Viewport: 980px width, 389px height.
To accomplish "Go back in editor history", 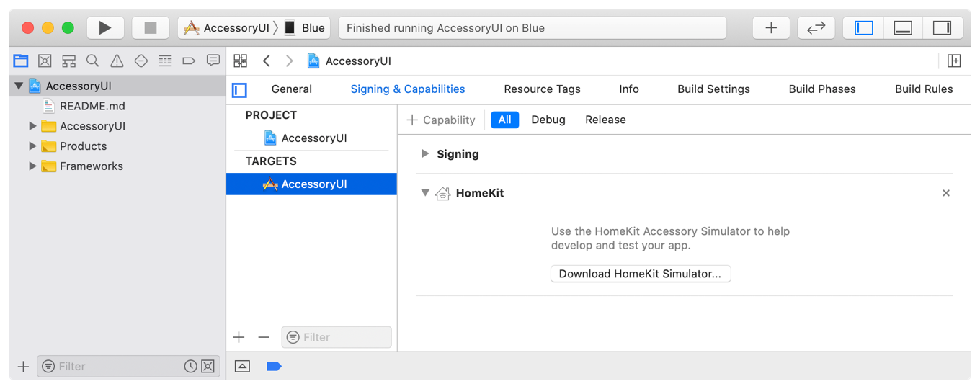I will click(x=267, y=61).
